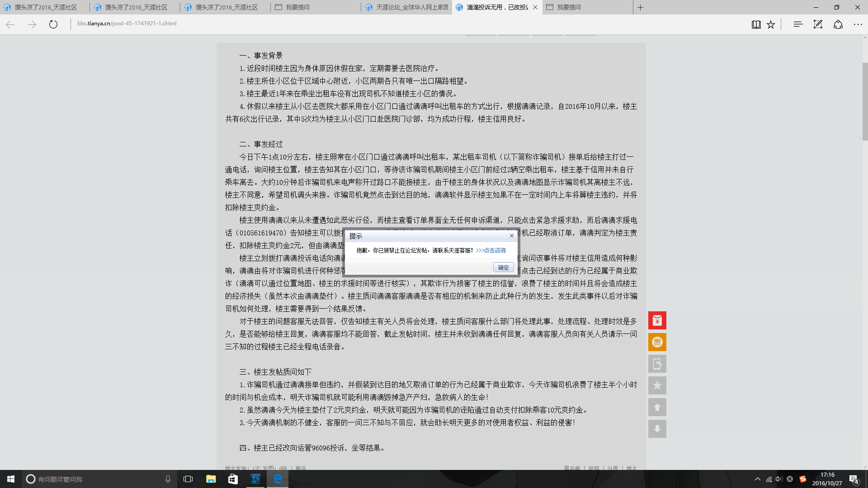This screenshot has width=868, height=488.
Task: Click the 确定 button in the 提示 dialog
Action: coord(503,267)
